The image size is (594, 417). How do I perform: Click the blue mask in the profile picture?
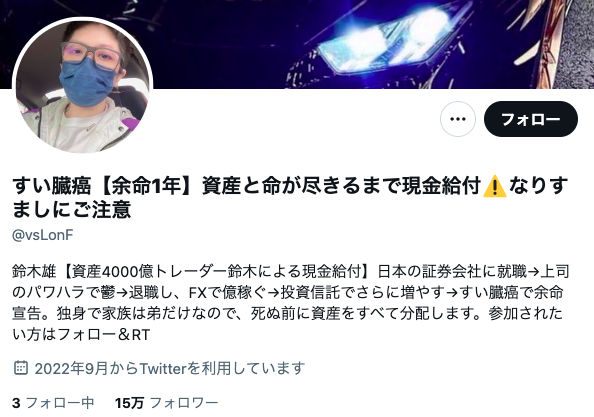click(x=88, y=81)
